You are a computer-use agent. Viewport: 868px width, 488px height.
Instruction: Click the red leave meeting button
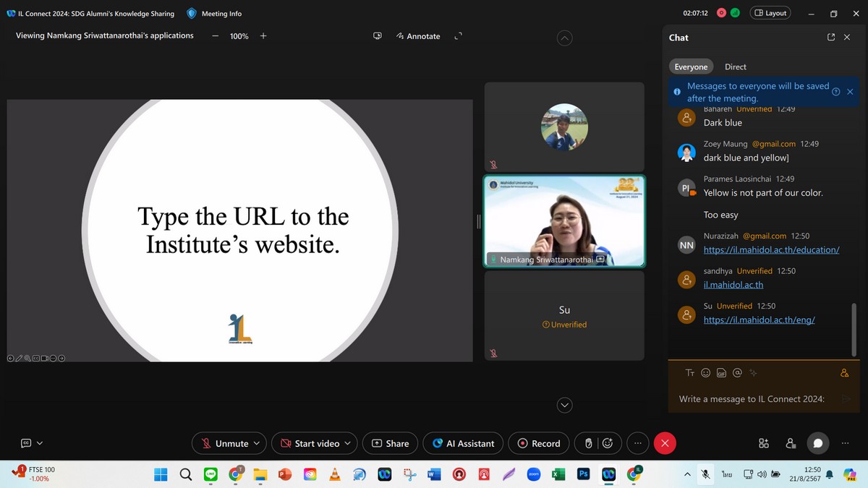[665, 443]
